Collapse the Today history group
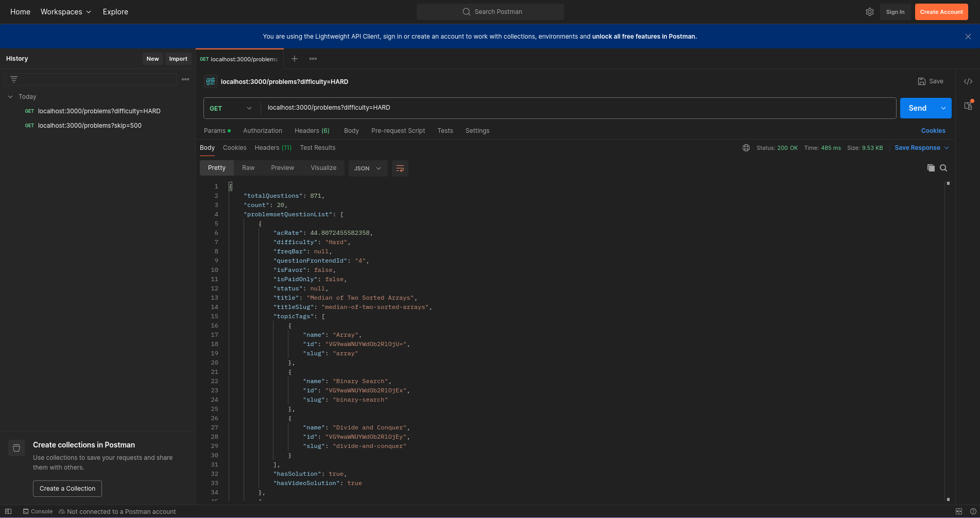 (x=10, y=97)
